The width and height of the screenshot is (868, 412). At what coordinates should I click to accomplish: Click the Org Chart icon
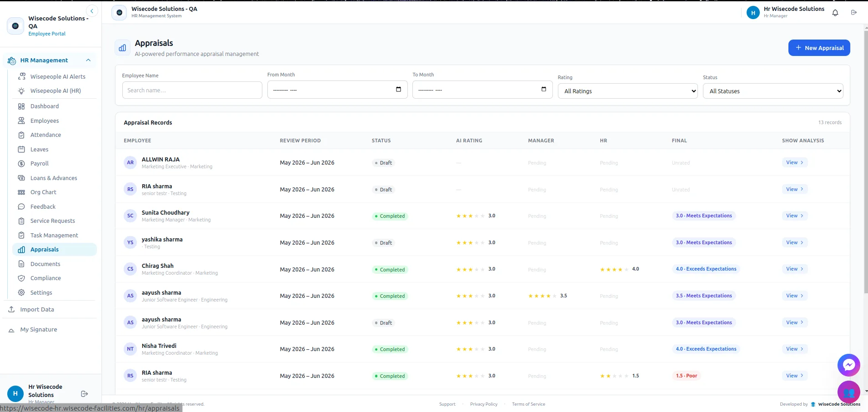point(21,192)
